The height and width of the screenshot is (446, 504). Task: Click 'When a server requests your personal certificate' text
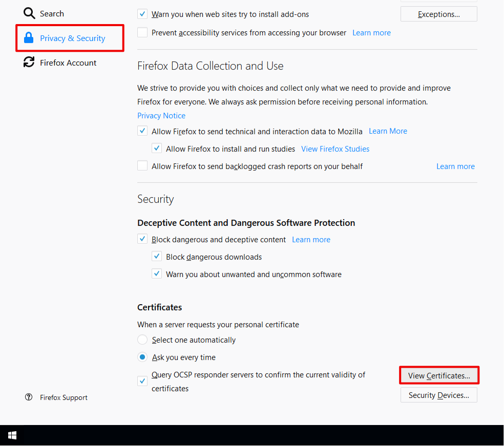[x=218, y=325]
